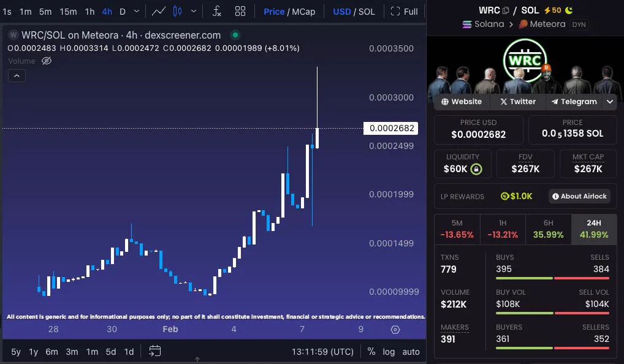Select the 1h timeframe
Screen dimensions: 624x364
[x=89, y=12]
